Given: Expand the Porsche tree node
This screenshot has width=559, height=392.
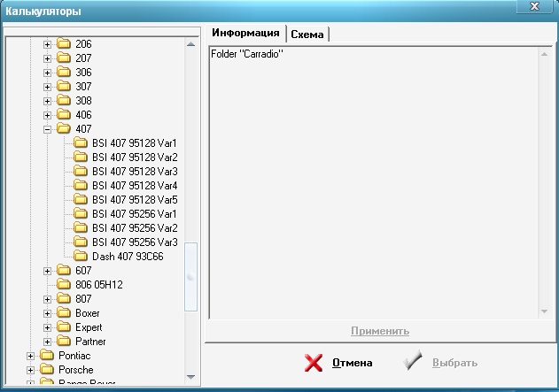Looking at the screenshot, I should click(30, 370).
